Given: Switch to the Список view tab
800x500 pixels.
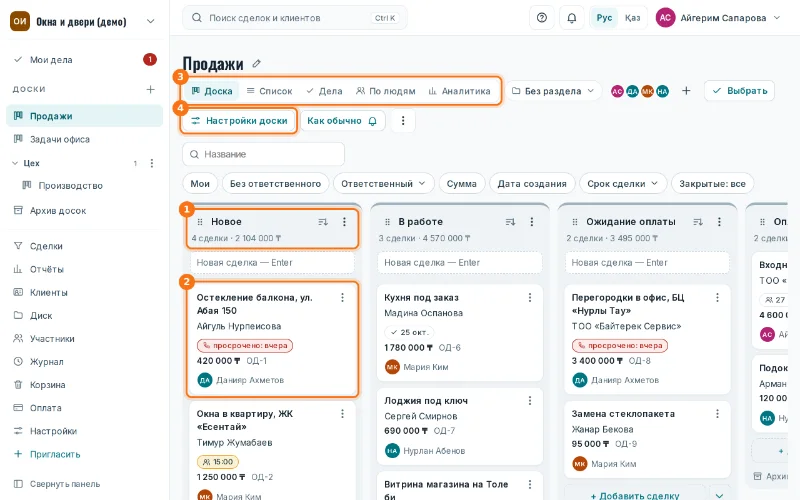Looking at the screenshot, I should (x=269, y=91).
